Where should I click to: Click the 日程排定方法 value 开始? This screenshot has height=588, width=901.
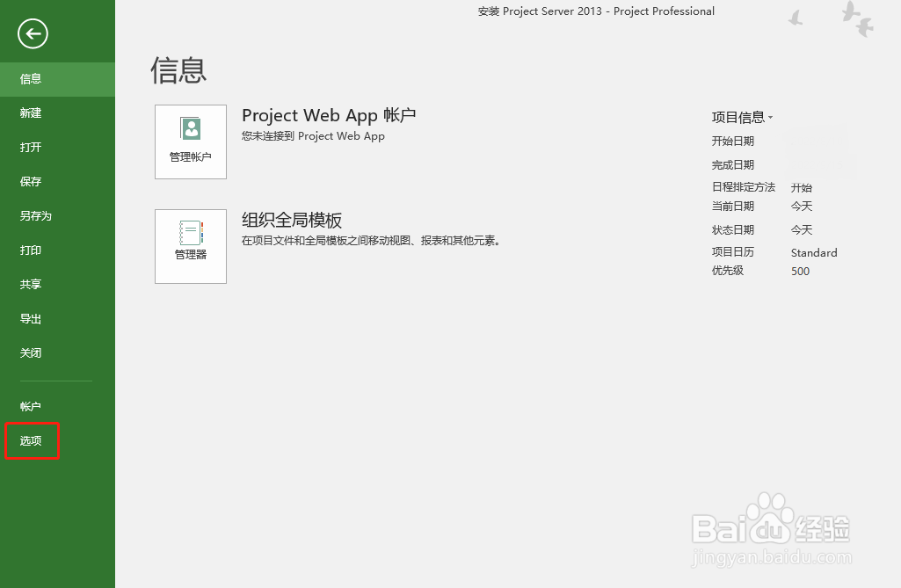pos(801,188)
